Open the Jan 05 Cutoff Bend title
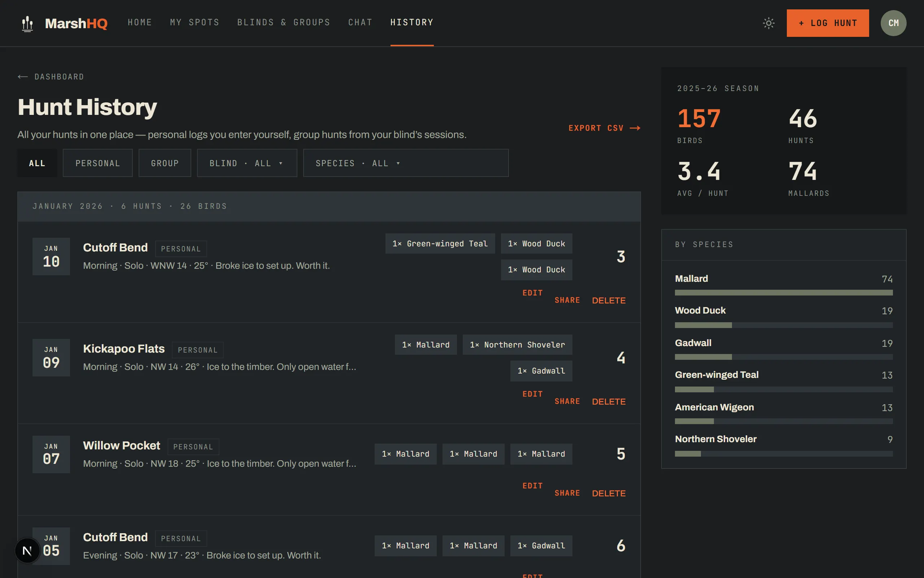The image size is (924, 578). point(115,538)
